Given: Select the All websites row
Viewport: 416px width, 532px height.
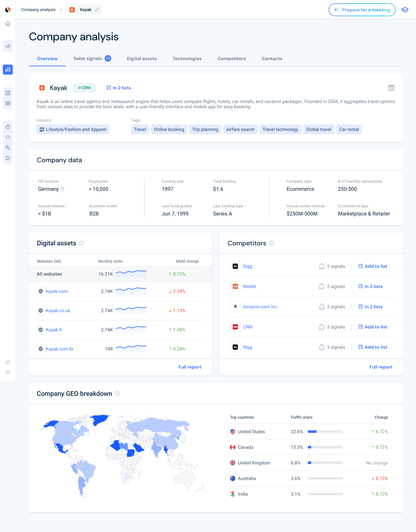Looking at the screenshot, I should (120, 274).
